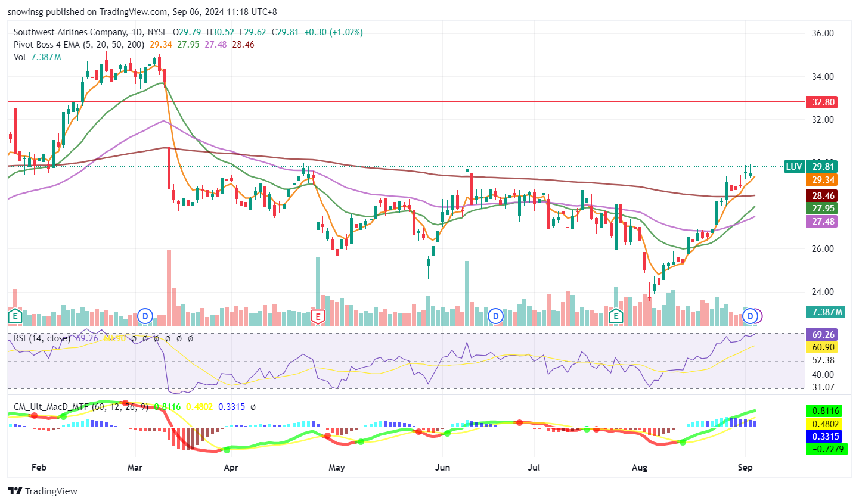
Task: Click the low value L29.62
Action: (253, 32)
